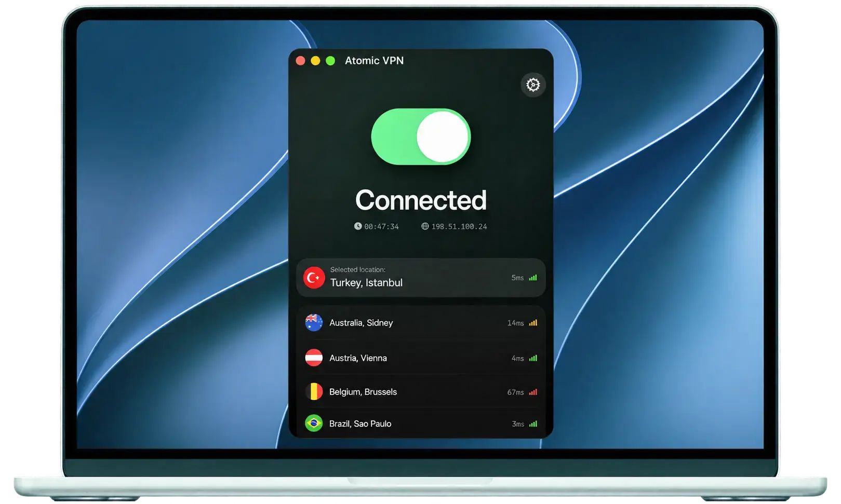
Task: Click the signal bars next to 3ms
Action: (x=533, y=424)
